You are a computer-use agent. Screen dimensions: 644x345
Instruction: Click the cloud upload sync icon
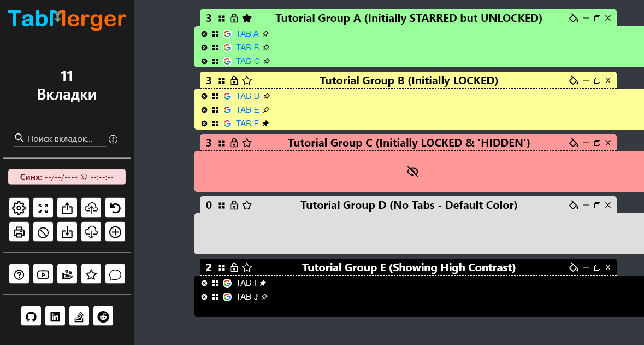click(x=91, y=208)
